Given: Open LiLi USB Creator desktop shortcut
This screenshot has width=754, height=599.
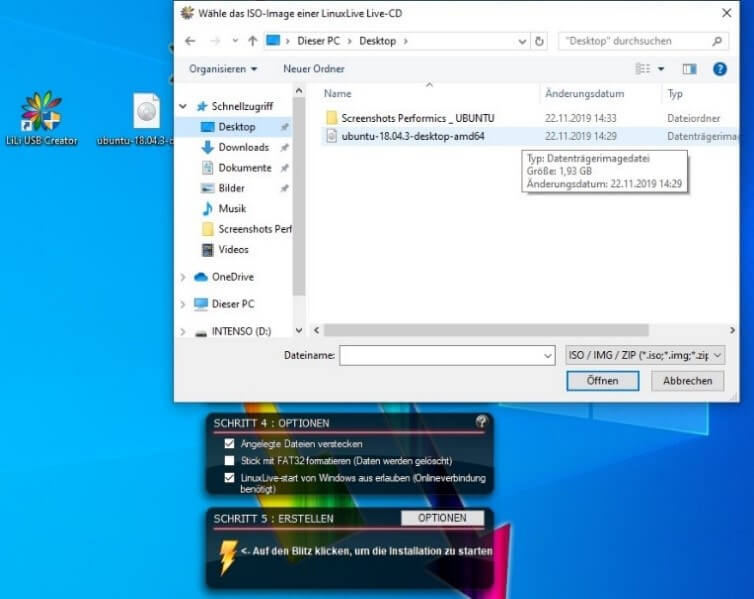Looking at the screenshot, I should pyautogui.click(x=41, y=118).
